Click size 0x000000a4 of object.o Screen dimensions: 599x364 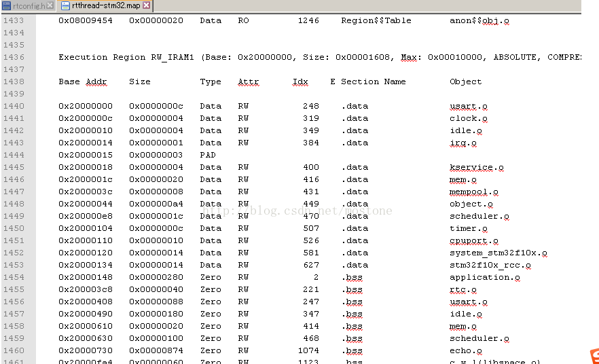[x=156, y=204]
